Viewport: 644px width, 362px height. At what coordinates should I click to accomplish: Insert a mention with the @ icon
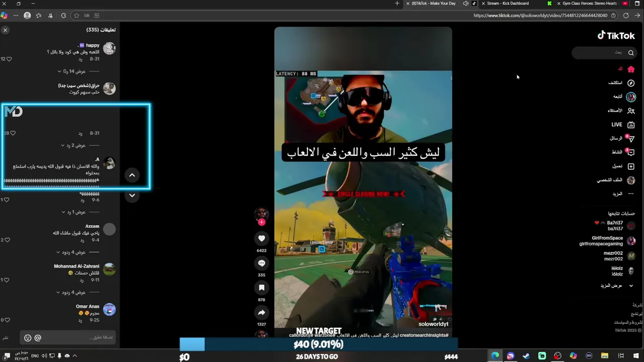38,338
